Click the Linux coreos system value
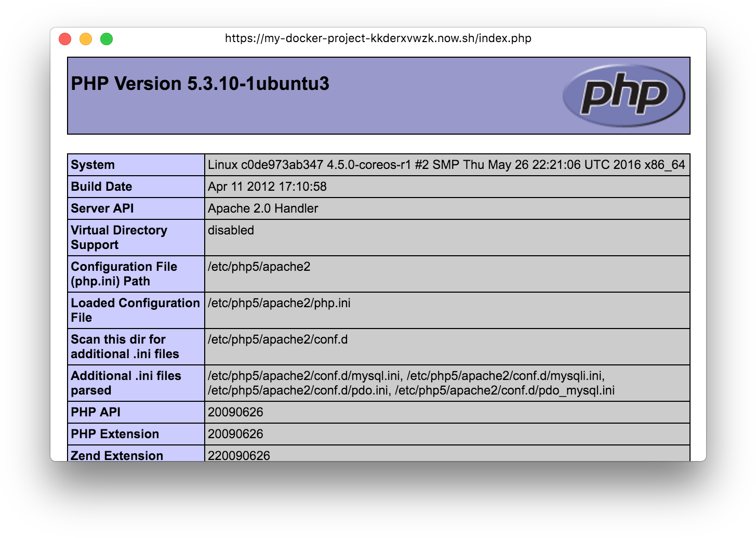 tap(446, 165)
